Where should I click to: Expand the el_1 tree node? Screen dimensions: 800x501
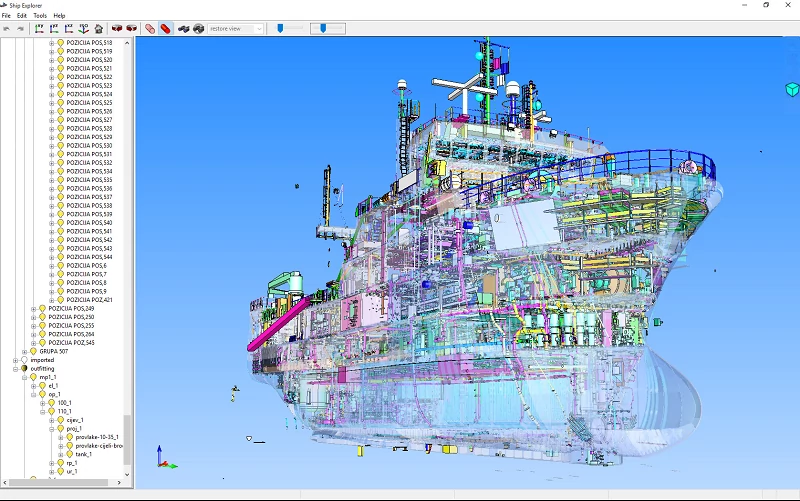[x=34, y=386]
